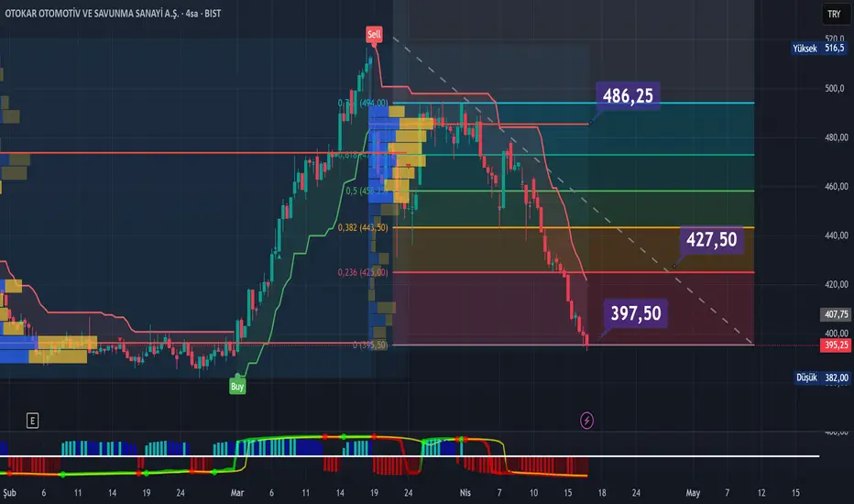Select the 486,25 price callout
The height and width of the screenshot is (504, 854).
628,96
